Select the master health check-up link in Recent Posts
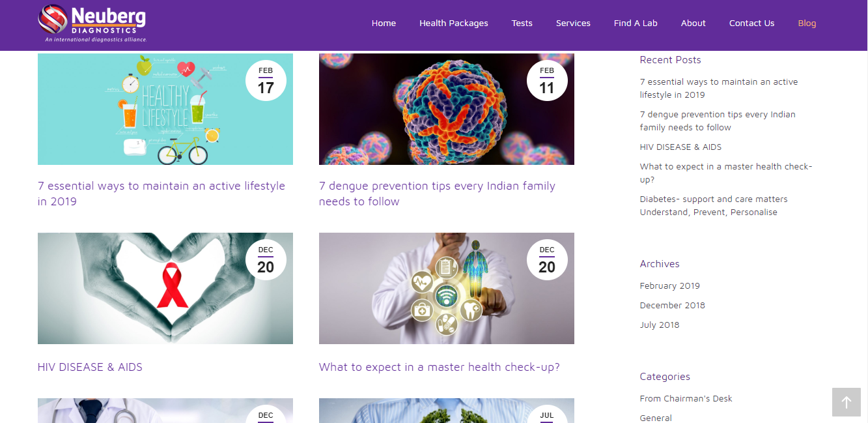Image resolution: width=868 pixels, height=423 pixels. [x=726, y=173]
